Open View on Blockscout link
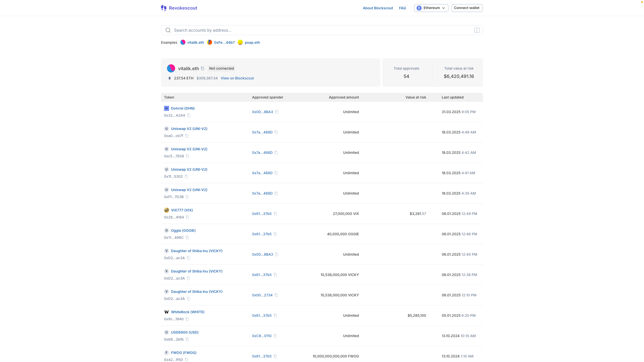The image size is (644, 362). (x=237, y=78)
